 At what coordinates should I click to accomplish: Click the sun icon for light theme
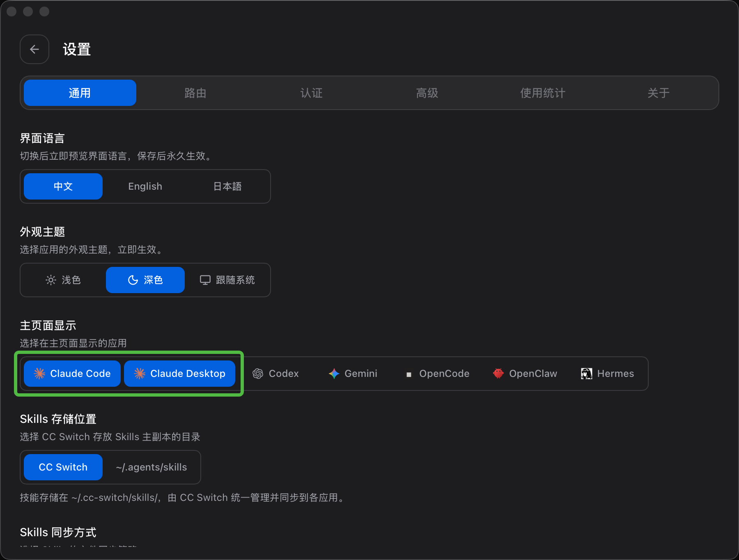(x=51, y=280)
